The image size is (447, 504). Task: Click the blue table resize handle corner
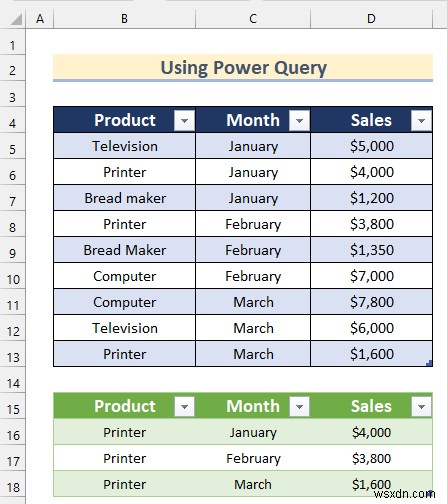point(429,363)
